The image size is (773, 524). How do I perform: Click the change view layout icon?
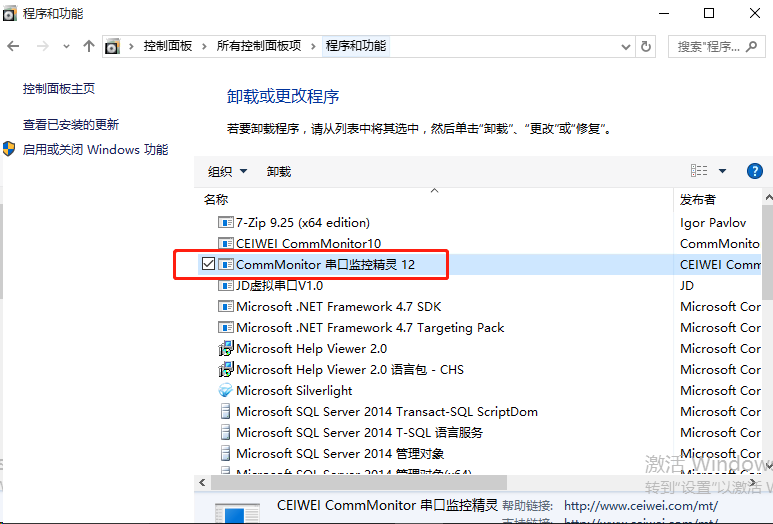click(699, 171)
